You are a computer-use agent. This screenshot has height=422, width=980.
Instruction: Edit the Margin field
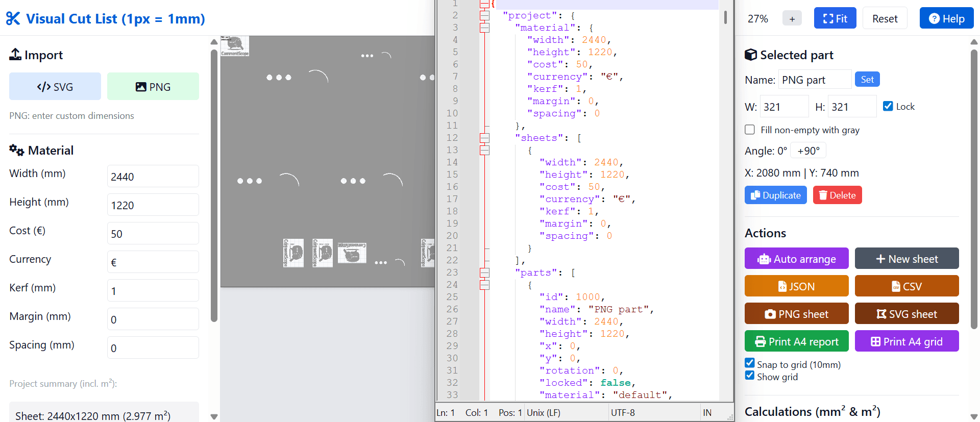tap(153, 319)
